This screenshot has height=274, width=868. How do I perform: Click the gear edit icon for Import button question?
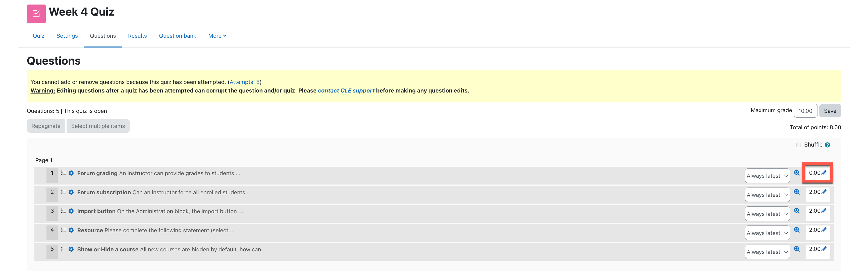[x=71, y=211]
